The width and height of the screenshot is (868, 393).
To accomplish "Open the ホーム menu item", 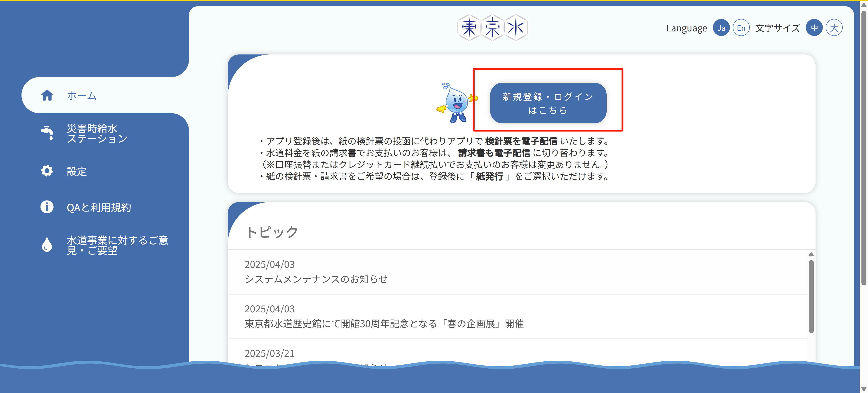I will click(82, 96).
